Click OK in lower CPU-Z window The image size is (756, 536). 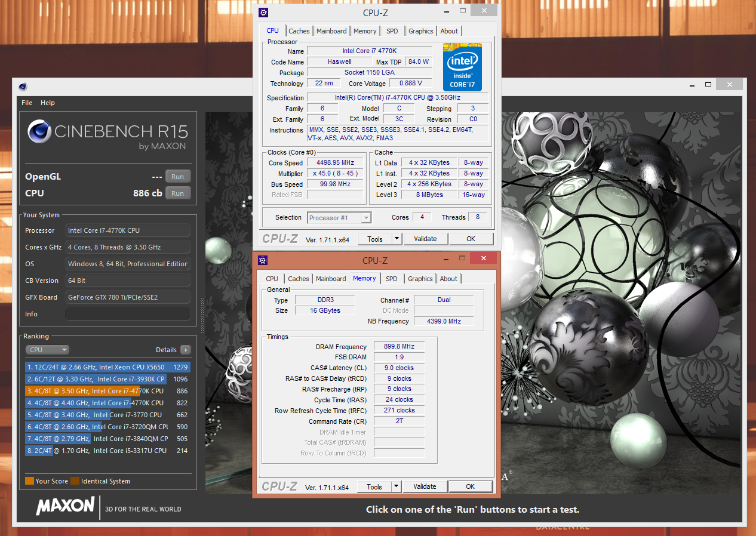pos(471,486)
